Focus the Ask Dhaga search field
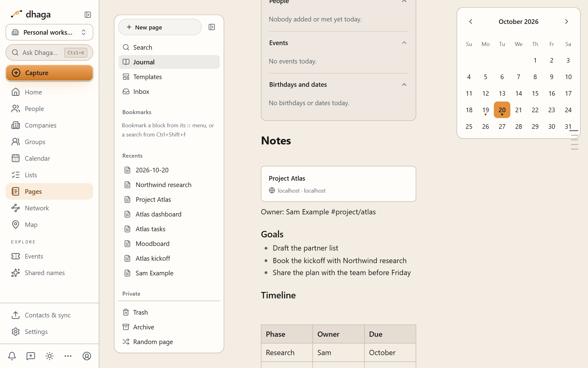The image size is (588, 368). pyautogui.click(x=49, y=52)
